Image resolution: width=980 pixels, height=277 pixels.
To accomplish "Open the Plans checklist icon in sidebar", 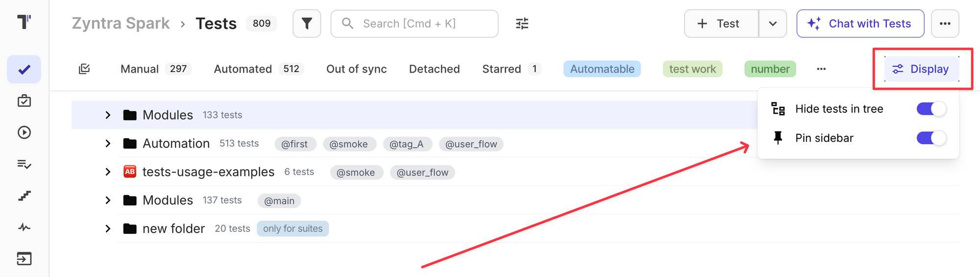I will [x=24, y=164].
